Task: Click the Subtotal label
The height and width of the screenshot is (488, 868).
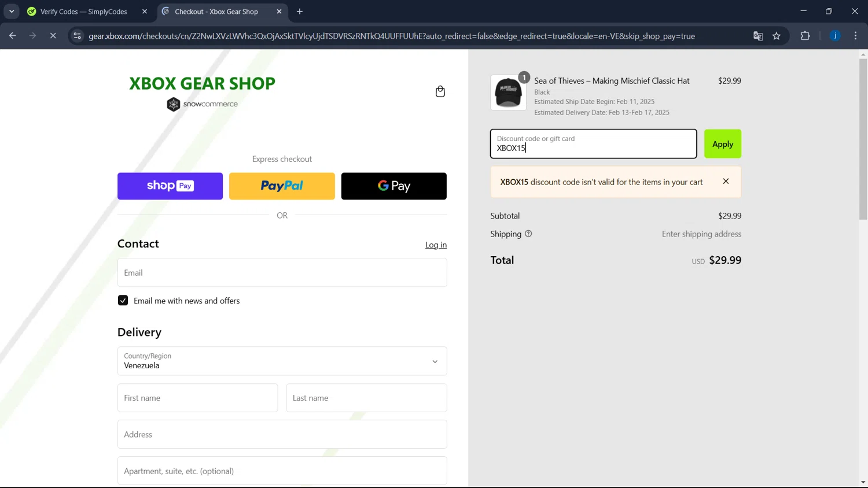Action: coord(505,216)
